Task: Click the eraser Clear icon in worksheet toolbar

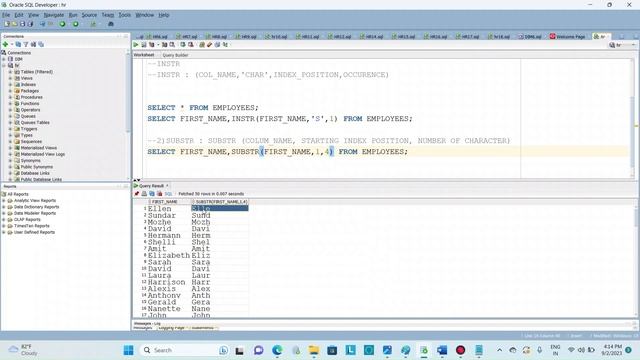Action: (x=209, y=44)
